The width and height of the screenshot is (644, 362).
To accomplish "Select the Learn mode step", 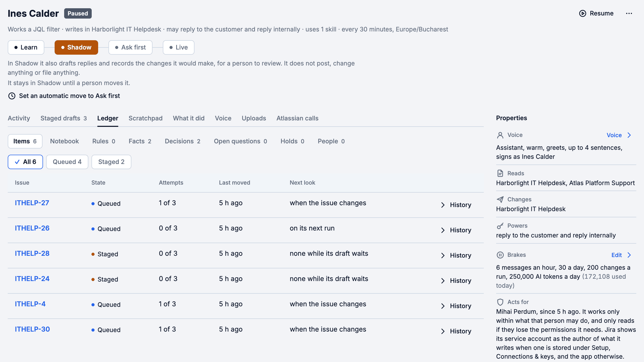I will pyautogui.click(x=26, y=47).
